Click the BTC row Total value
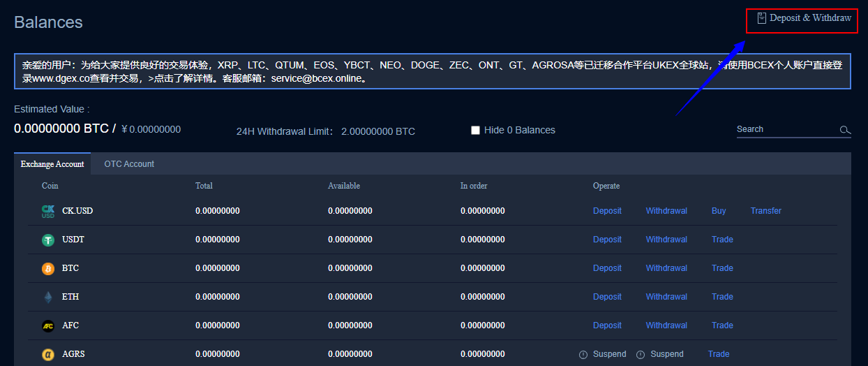Screen dimensions: 868x366 pyautogui.click(x=218, y=268)
